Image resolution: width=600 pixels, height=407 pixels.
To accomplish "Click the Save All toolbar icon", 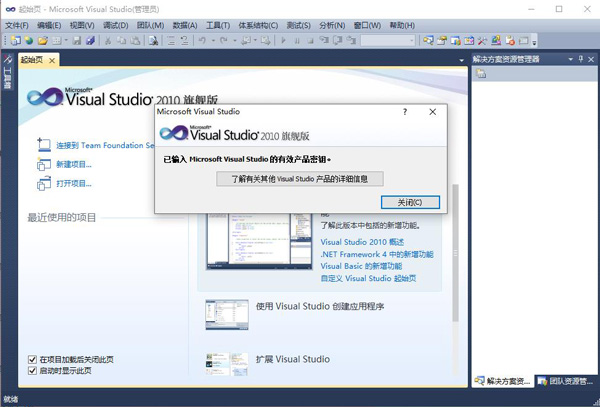I will [90, 40].
